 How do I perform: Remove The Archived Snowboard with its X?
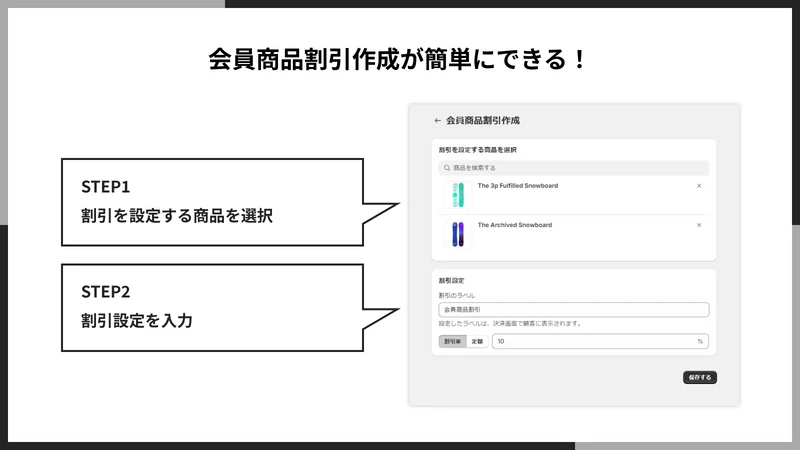[x=699, y=225]
